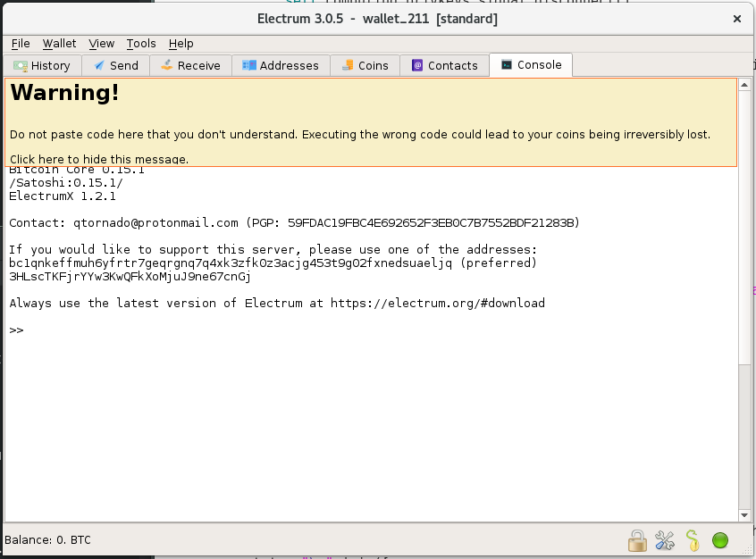Open the Tools menu
Image resolution: width=756 pixels, height=559 pixels.
point(141,44)
